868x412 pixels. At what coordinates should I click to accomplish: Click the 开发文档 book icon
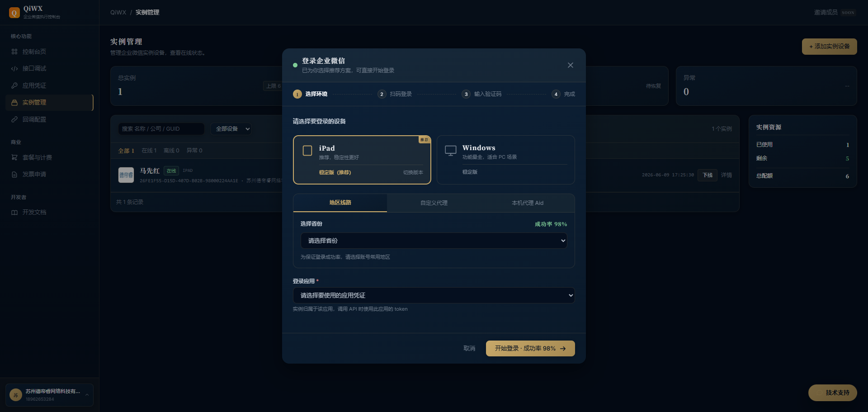click(x=14, y=213)
